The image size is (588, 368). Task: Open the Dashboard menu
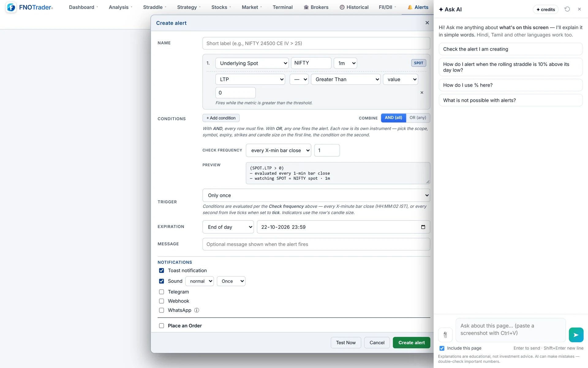83,7
